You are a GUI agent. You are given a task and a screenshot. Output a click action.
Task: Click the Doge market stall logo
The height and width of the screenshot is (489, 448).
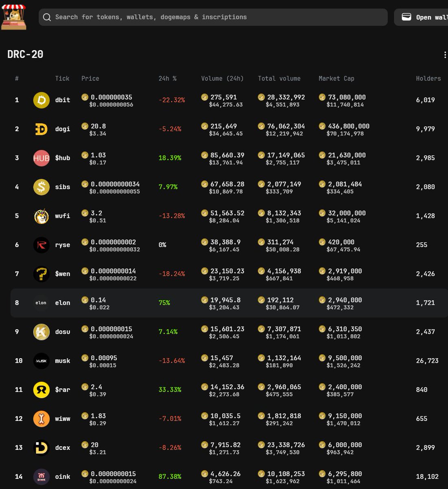pos(13,17)
